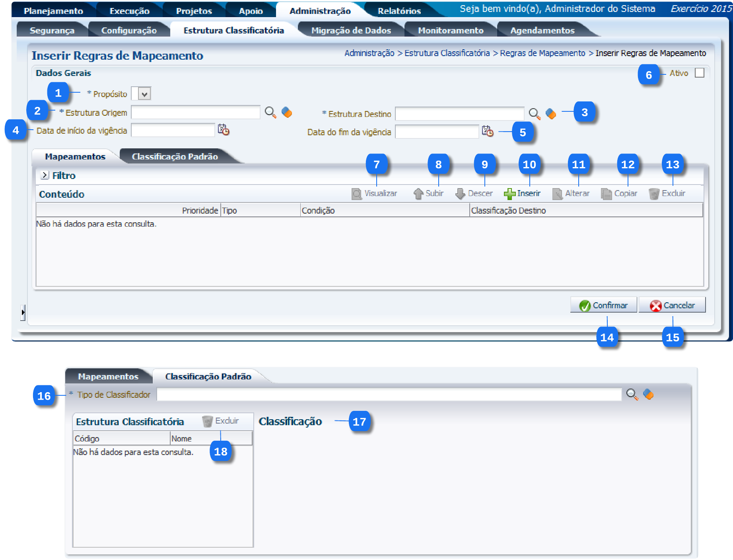The width and height of the screenshot is (733, 560).
Task: Click the eraser icon beside Estrutura Destino
Action: point(551,114)
